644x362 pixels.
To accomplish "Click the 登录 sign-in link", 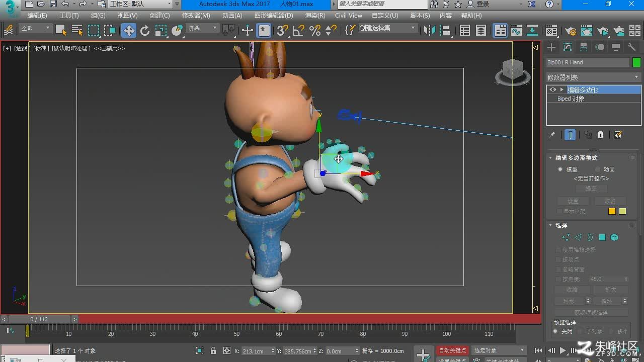I will [x=482, y=4].
